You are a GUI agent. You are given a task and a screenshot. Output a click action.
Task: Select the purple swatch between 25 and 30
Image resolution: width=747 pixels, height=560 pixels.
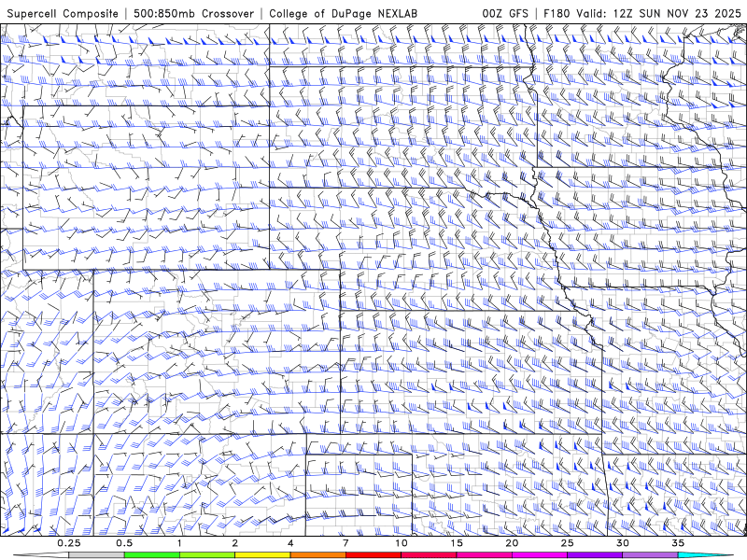(x=595, y=555)
